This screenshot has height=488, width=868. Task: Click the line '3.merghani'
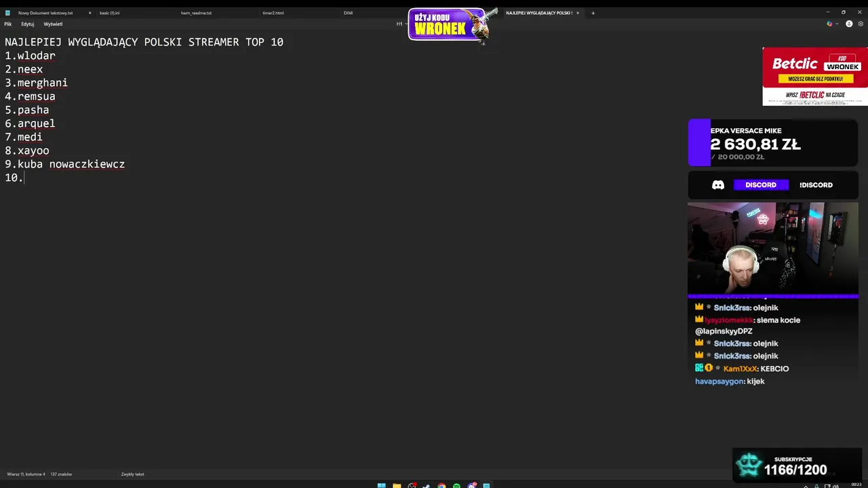(x=36, y=83)
